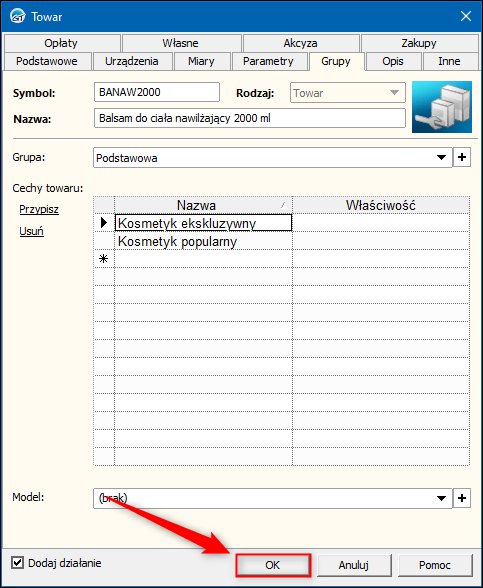Click the Usuń link
The width and height of the screenshot is (483, 588).
point(32,231)
